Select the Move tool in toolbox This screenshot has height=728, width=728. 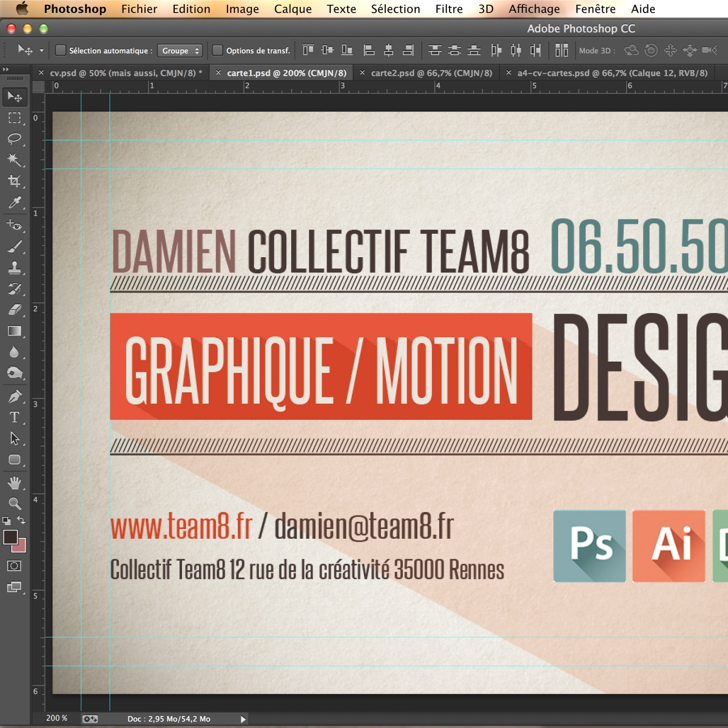(15, 97)
